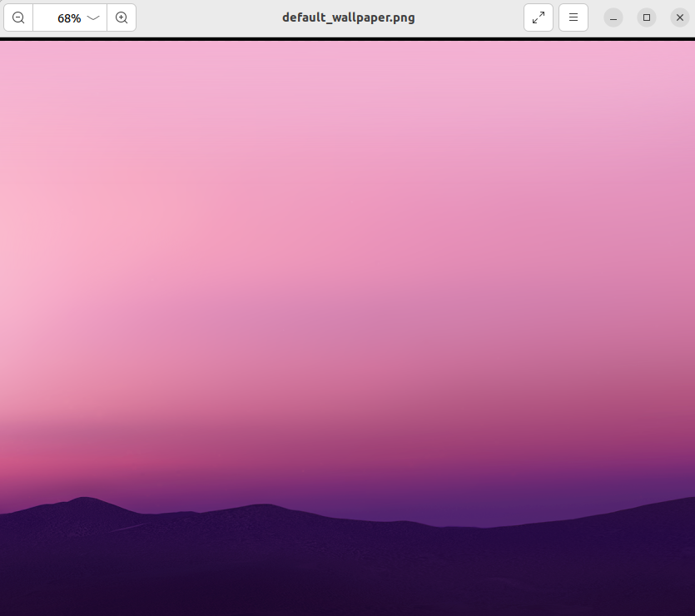Click the 68% zoom percentage field
Viewport: 695px width, 616px height.
[x=68, y=17]
